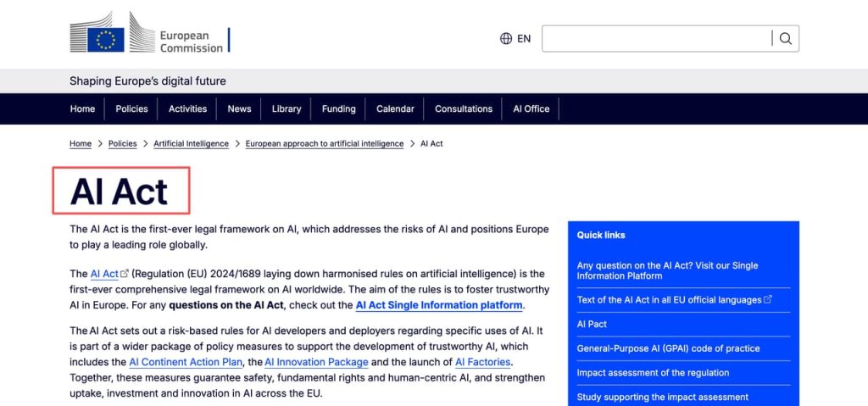Image resolution: width=868 pixels, height=406 pixels.
Task: Click the European Commission logo
Action: click(149, 33)
